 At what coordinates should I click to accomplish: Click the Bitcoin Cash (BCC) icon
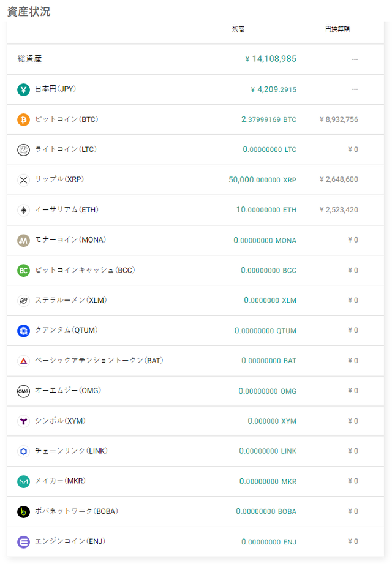[x=23, y=270]
